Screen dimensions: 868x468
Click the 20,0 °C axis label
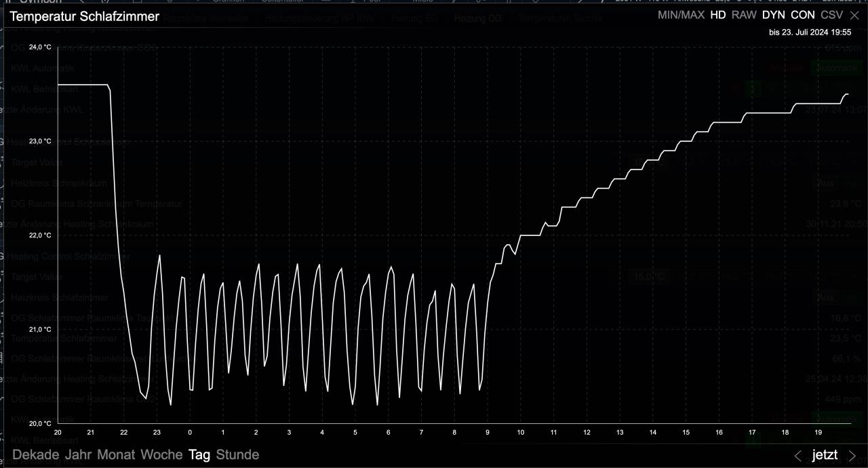40,423
